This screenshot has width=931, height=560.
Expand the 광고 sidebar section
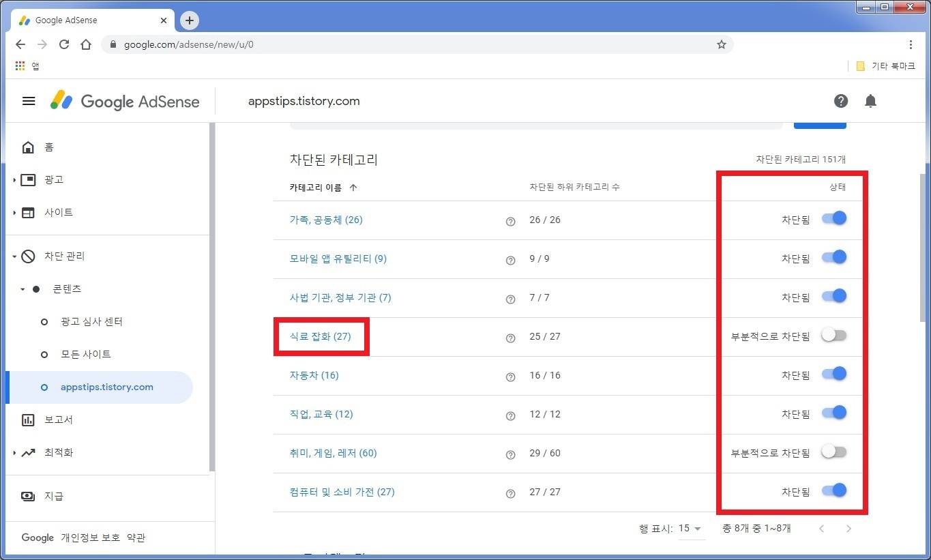coord(14,180)
